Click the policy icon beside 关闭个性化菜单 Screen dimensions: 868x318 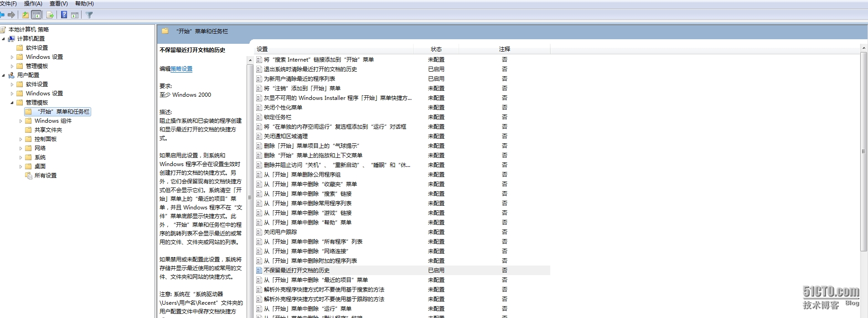[259, 108]
